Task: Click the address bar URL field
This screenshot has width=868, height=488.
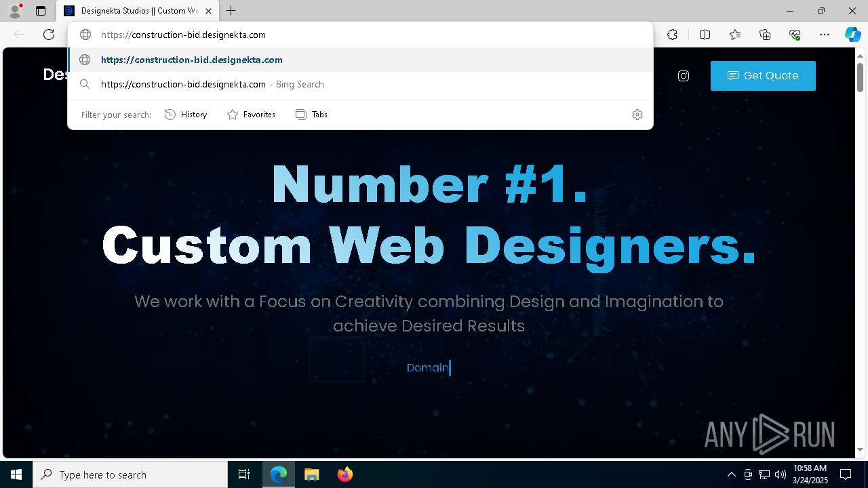Action: [360, 35]
